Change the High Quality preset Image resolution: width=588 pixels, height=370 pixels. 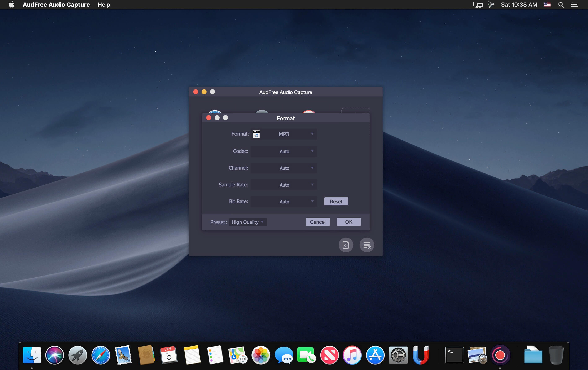click(x=248, y=222)
